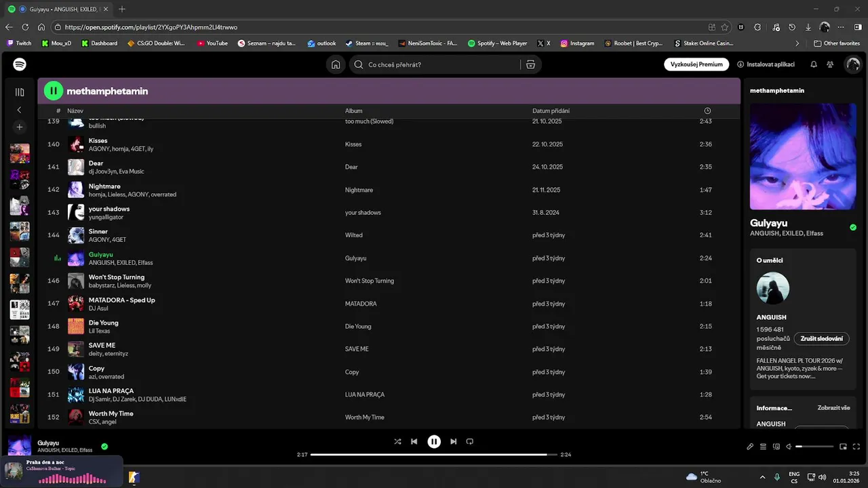Image resolution: width=868 pixels, height=488 pixels.
Task: Show hidden system tray icons
Action: coord(762,477)
